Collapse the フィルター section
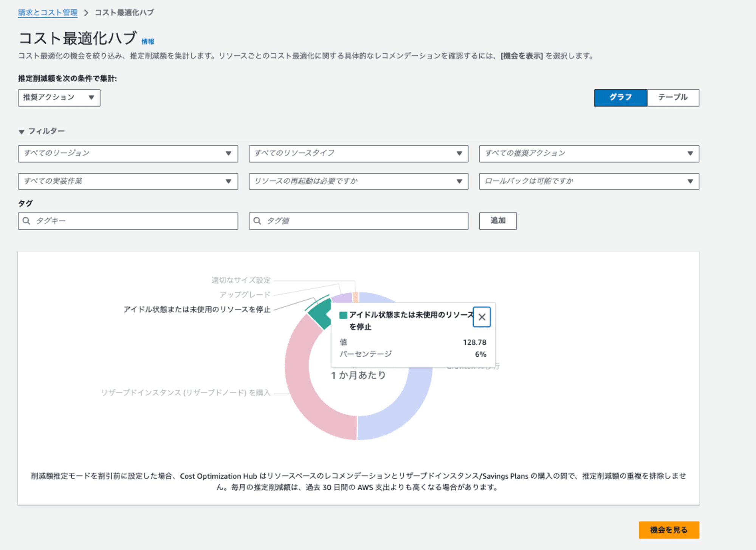Image resolution: width=756 pixels, height=550 pixels. tap(42, 131)
